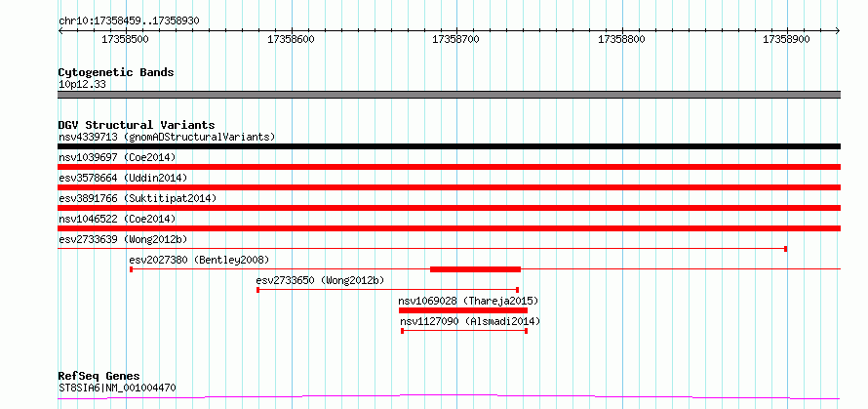868x409 pixels.
Task: Click the right arrow of the ruler
Action: (x=838, y=30)
